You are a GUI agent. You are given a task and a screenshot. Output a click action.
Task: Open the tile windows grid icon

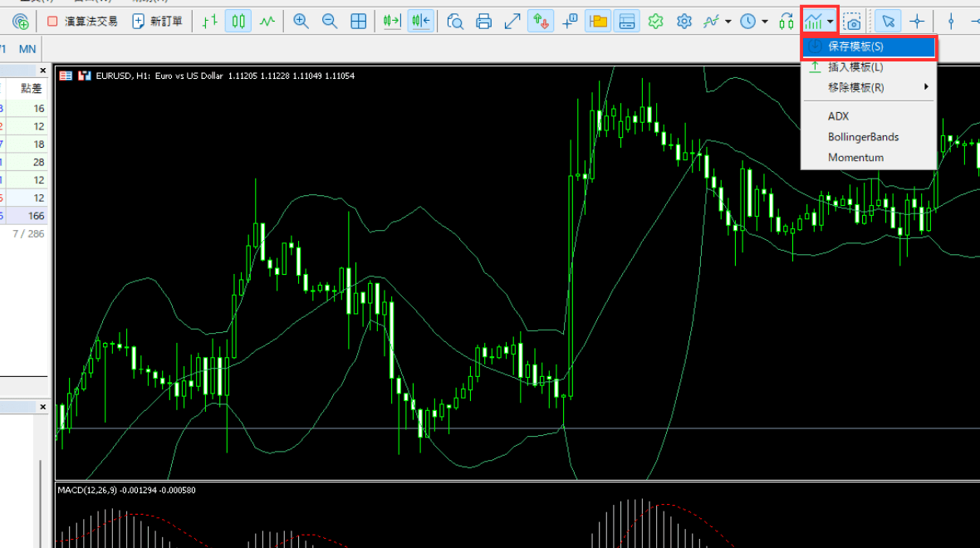coord(358,22)
